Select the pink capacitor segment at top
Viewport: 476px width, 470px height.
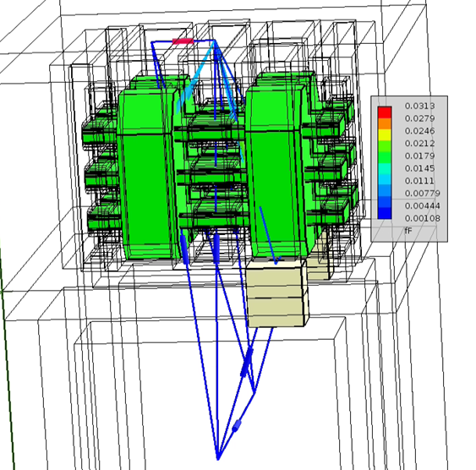pos(183,41)
